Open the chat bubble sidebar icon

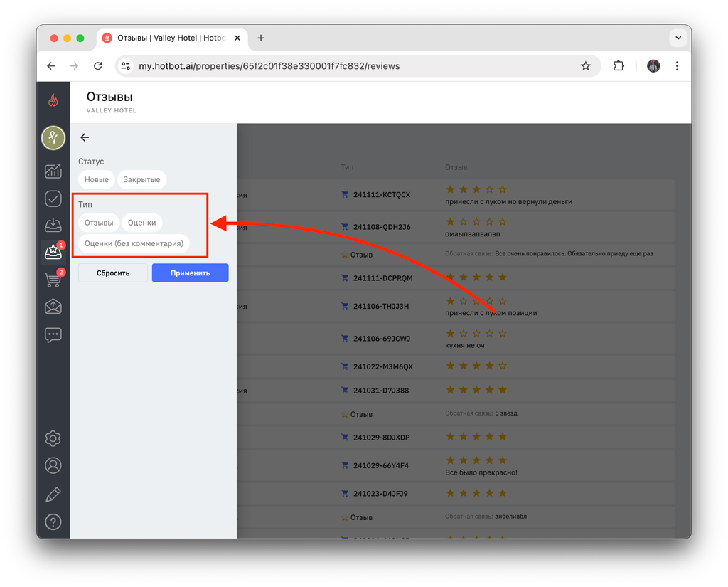(x=53, y=334)
